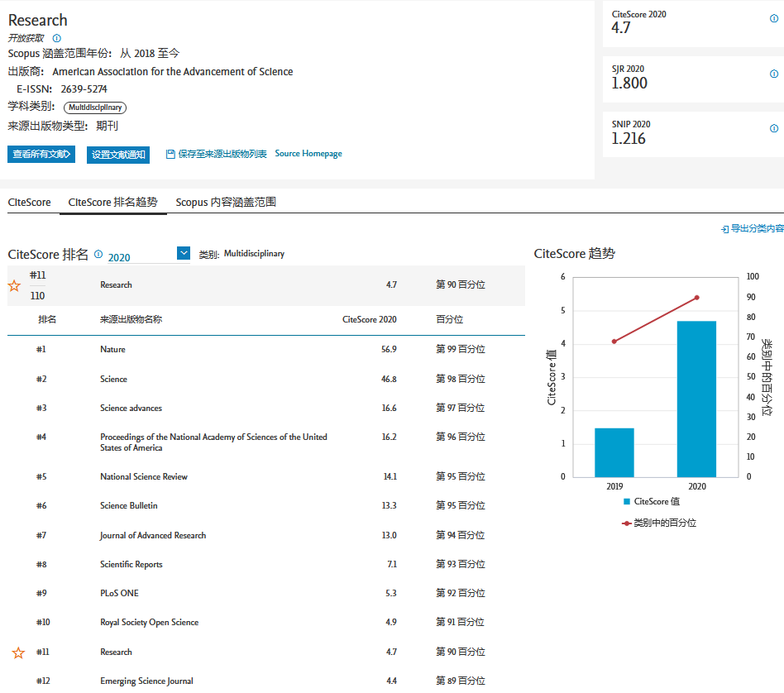This screenshot has height=693, width=784.
Task: Click the 设置文献通知 button
Action: pyautogui.click(x=118, y=155)
